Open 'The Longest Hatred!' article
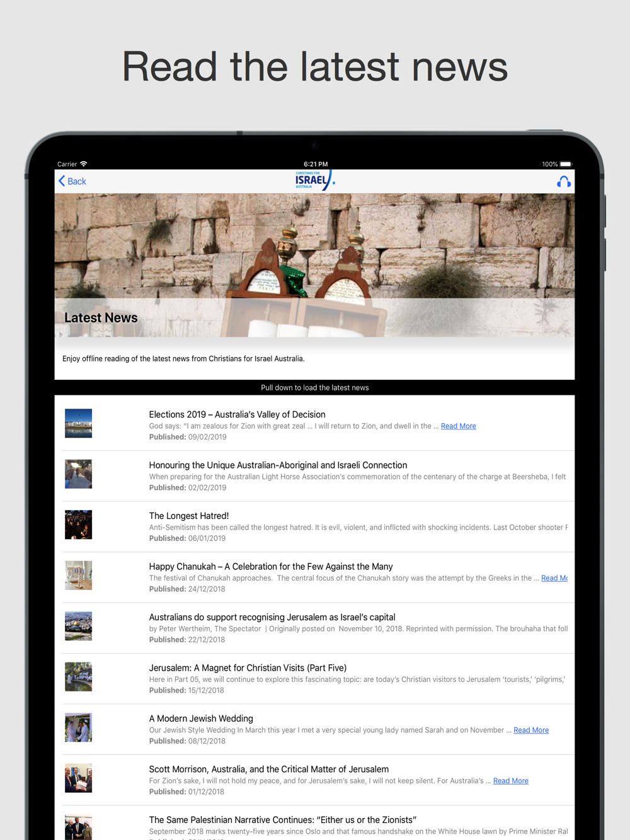 189,516
